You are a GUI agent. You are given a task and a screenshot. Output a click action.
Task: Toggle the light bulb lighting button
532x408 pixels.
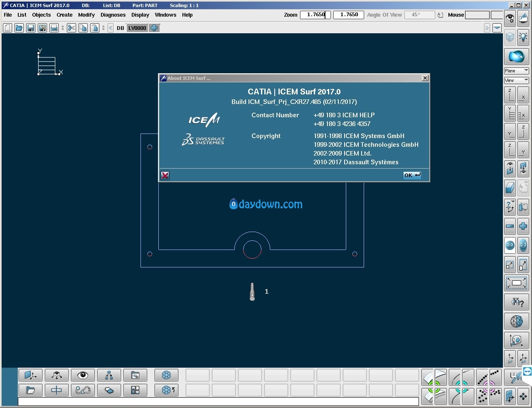pyautogui.click(x=523, y=37)
